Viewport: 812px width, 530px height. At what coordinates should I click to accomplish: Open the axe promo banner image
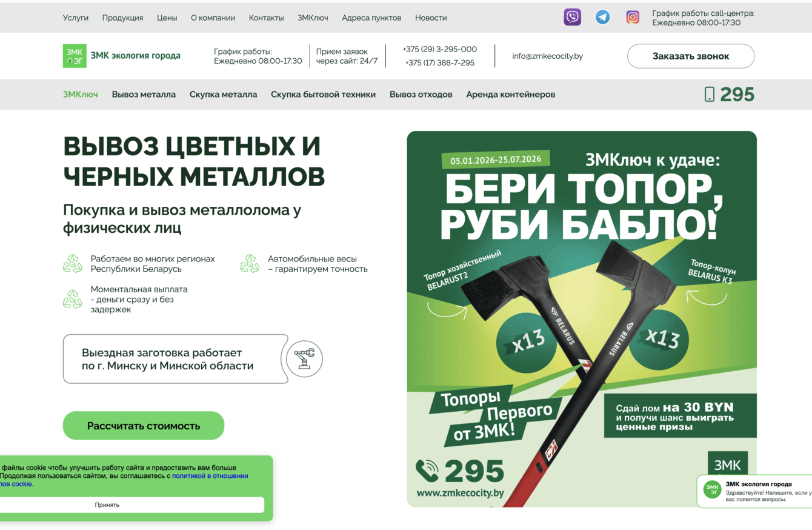(582, 319)
